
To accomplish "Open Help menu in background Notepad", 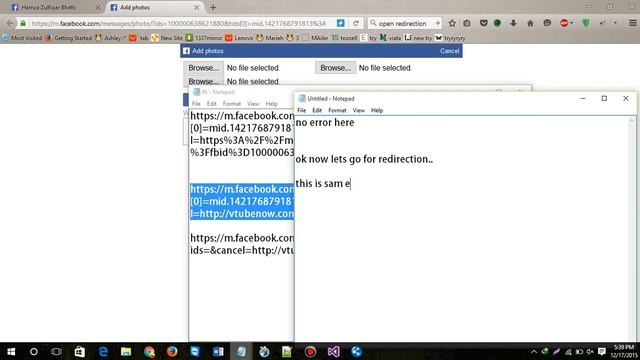I will (271, 104).
